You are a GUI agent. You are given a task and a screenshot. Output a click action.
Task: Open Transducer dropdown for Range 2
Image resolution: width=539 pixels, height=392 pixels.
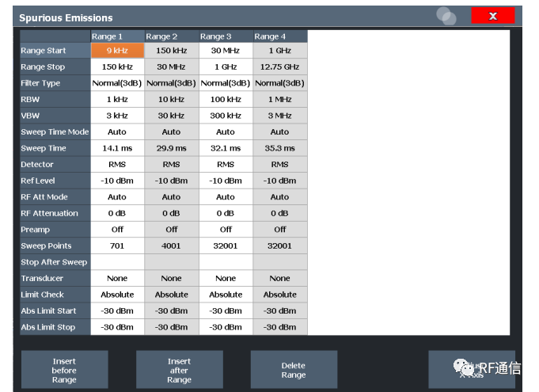pyautogui.click(x=172, y=278)
